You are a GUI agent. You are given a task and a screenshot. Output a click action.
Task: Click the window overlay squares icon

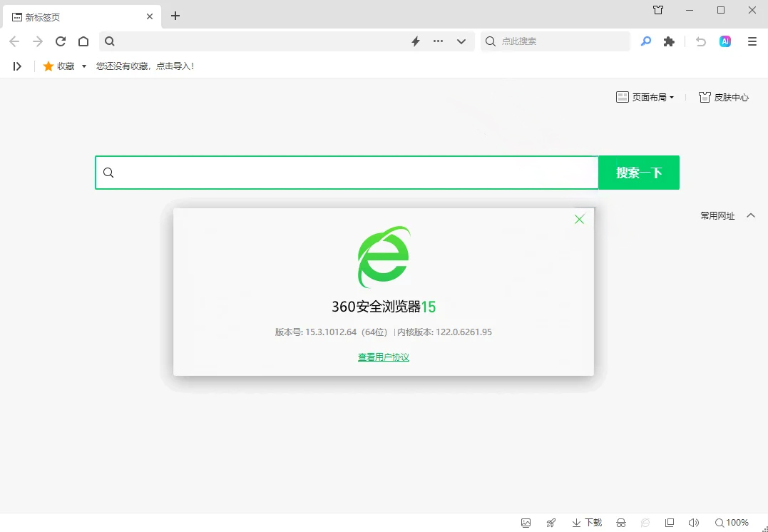[669, 523]
